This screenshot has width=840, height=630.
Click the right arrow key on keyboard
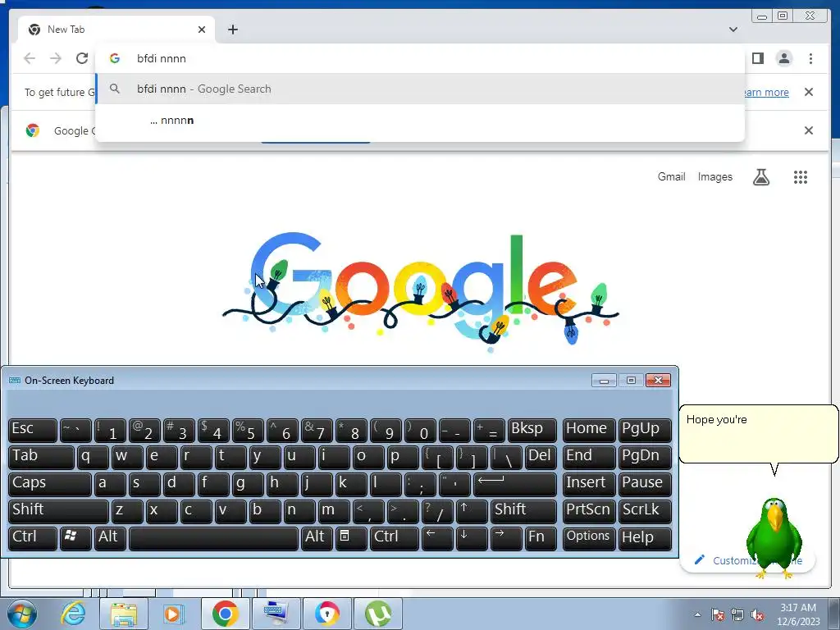click(505, 538)
